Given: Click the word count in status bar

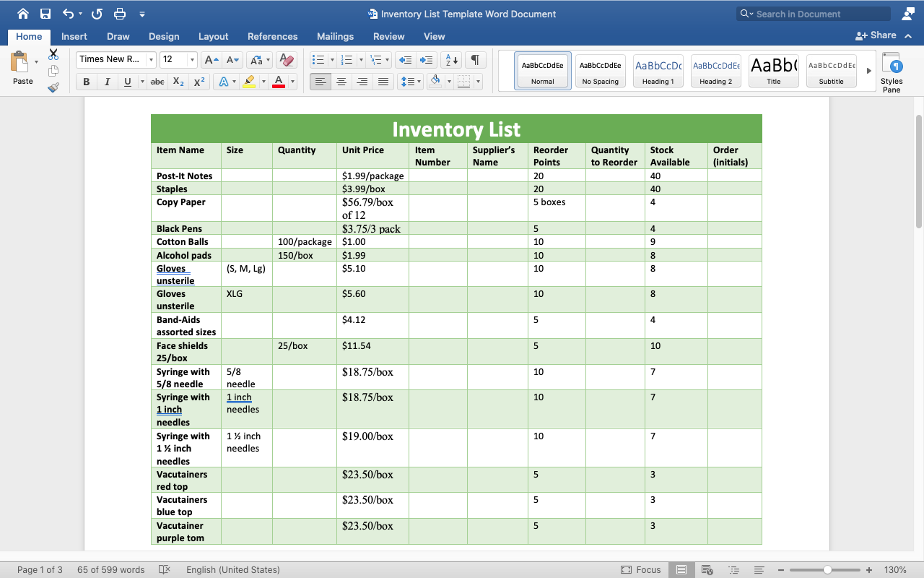Looking at the screenshot, I should pos(110,569).
